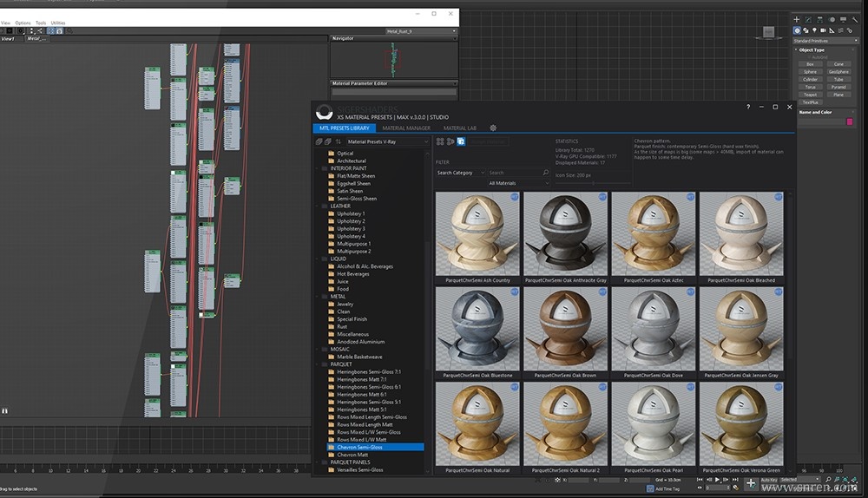Screen dimensions: 868x498
Task: Click the pink object color swatch
Action: click(x=850, y=121)
